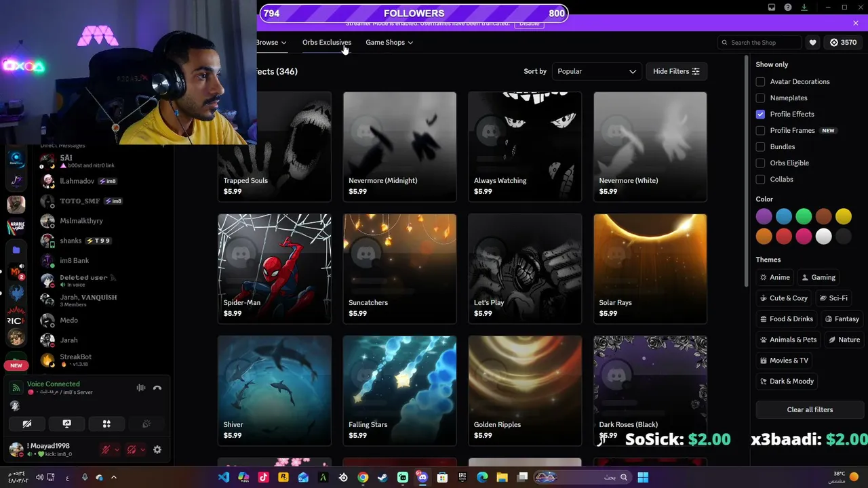Open the Sort by Popular dropdown
This screenshot has height=488, width=868.
596,71
